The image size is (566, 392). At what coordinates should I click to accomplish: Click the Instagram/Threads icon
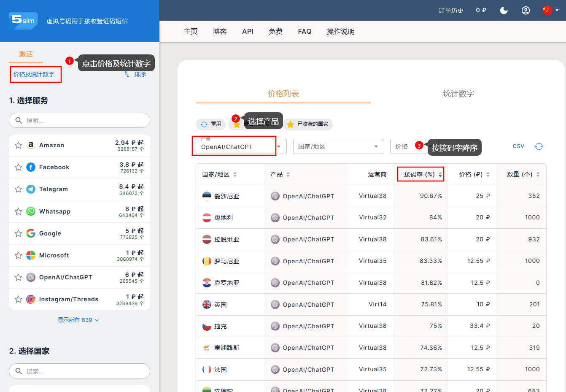pos(31,300)
